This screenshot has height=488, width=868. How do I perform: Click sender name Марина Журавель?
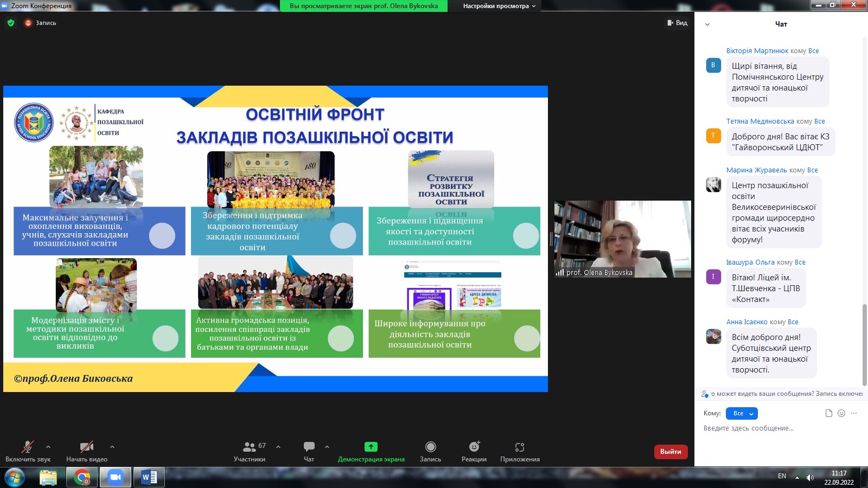(x=757, y=170)
